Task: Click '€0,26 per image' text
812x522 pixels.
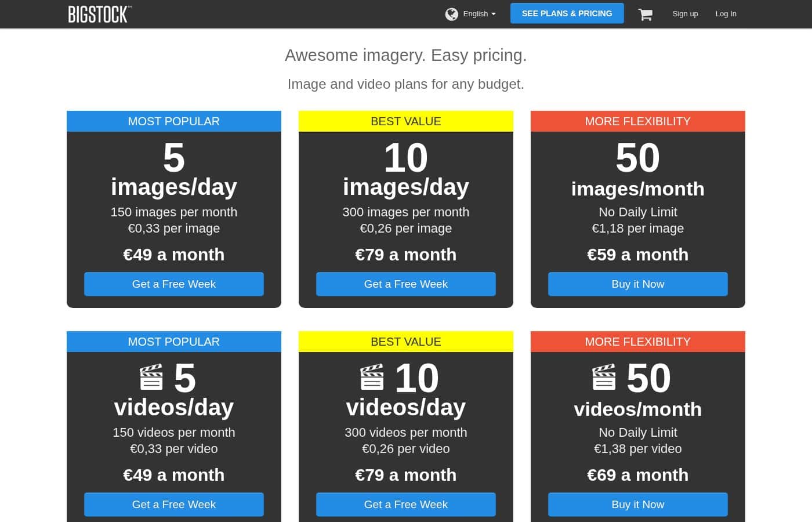Action: pos(406,229)
